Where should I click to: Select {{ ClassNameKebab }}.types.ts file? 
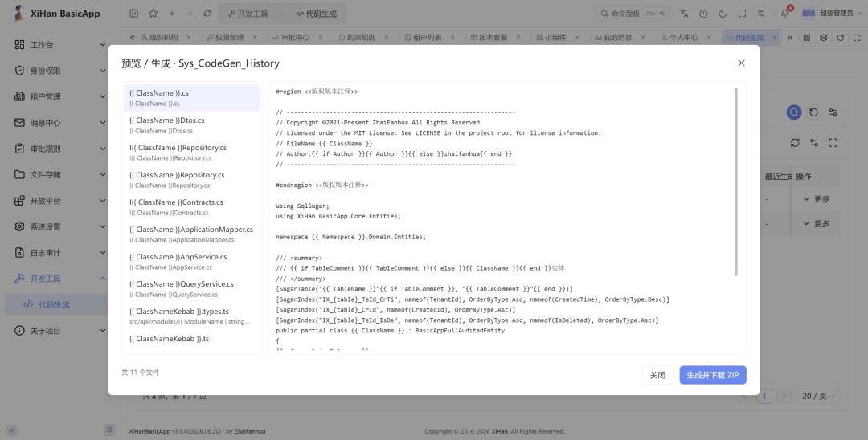click(x=191, y=316)
